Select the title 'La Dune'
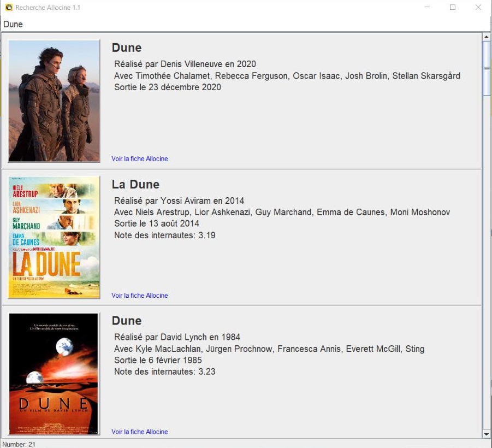The width and height of the screenshot is (492, 448). tap(135, 184)
